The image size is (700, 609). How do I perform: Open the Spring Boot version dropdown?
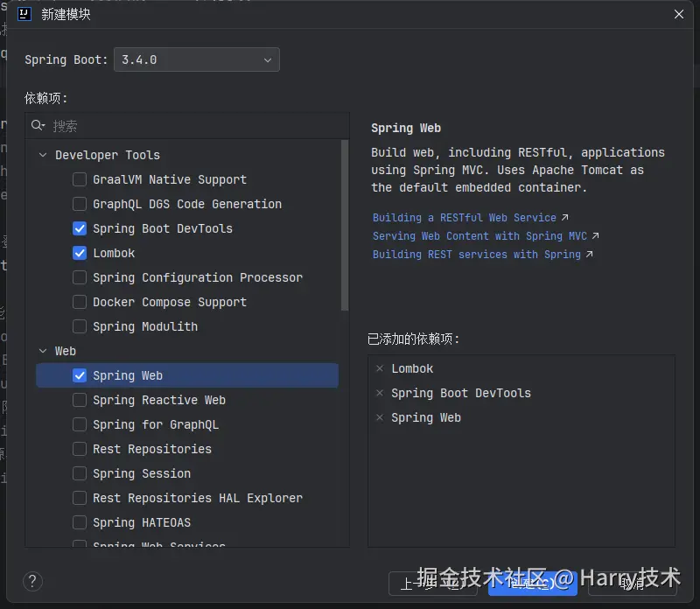196,59
